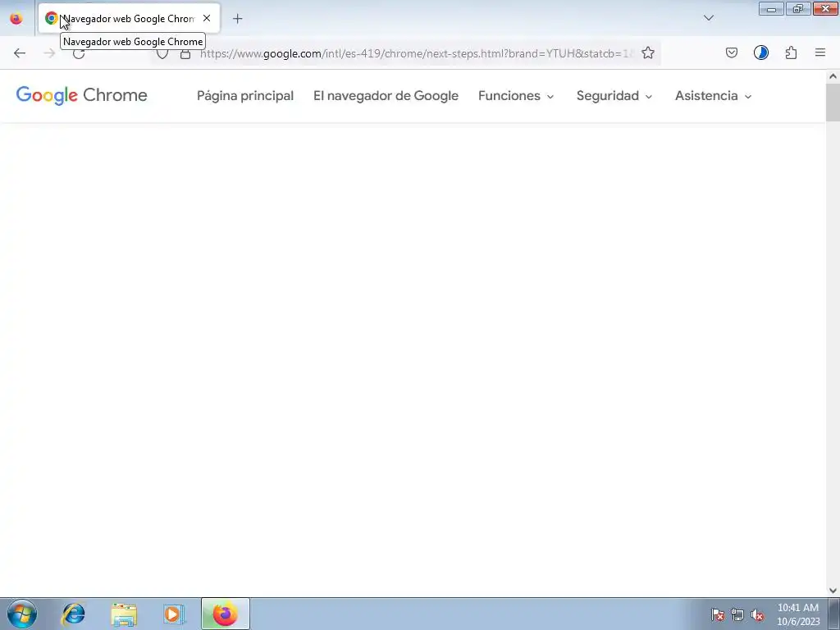Open the list all tabs chevron
The height and width of the screenshot is (630, 840).
[708, 18]
